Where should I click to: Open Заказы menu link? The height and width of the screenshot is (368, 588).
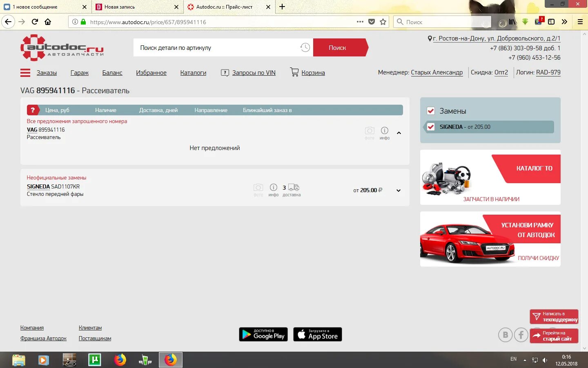pyautogui.click(x=47, y=73)
